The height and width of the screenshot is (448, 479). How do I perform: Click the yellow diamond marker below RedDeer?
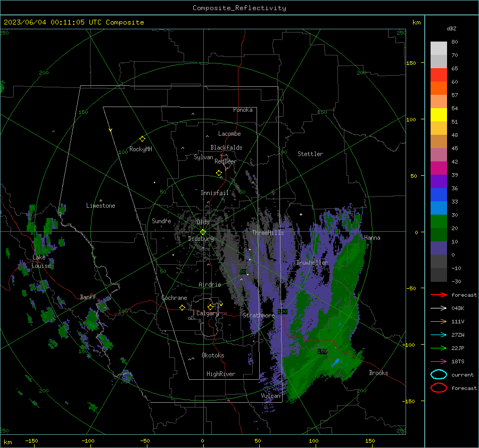(x=219, y=173)
